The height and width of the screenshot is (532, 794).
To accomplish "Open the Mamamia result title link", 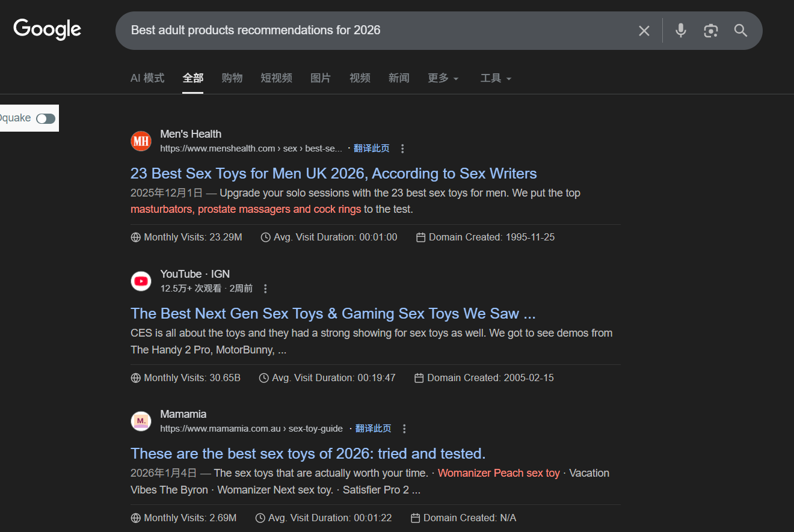I will pos(307,453).
